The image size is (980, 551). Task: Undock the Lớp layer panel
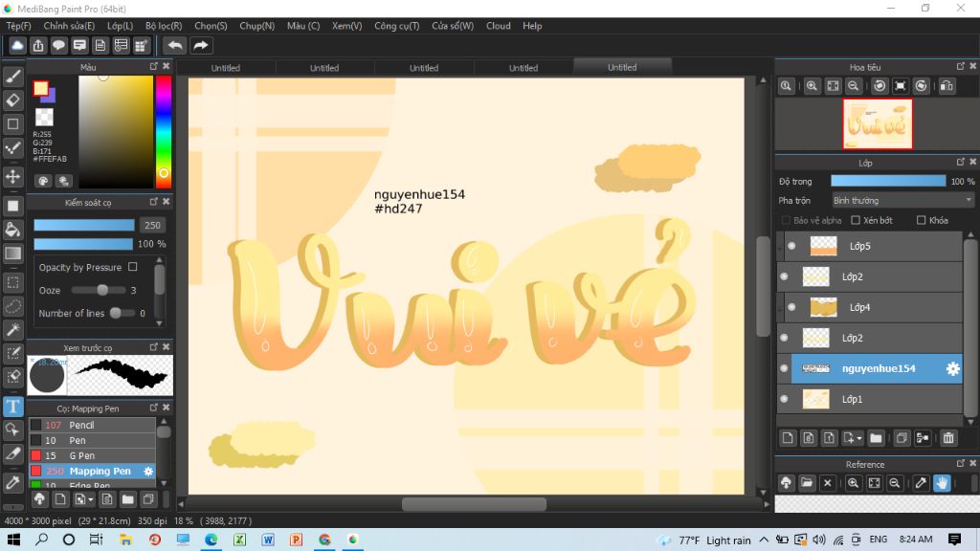point(961,162)
